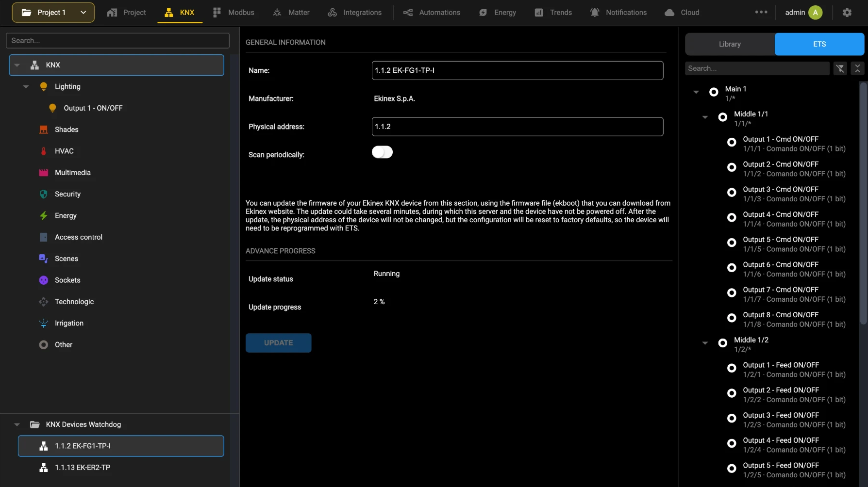Switch to the Modbus tab
The image size is (868, 487).
[234, 13]
